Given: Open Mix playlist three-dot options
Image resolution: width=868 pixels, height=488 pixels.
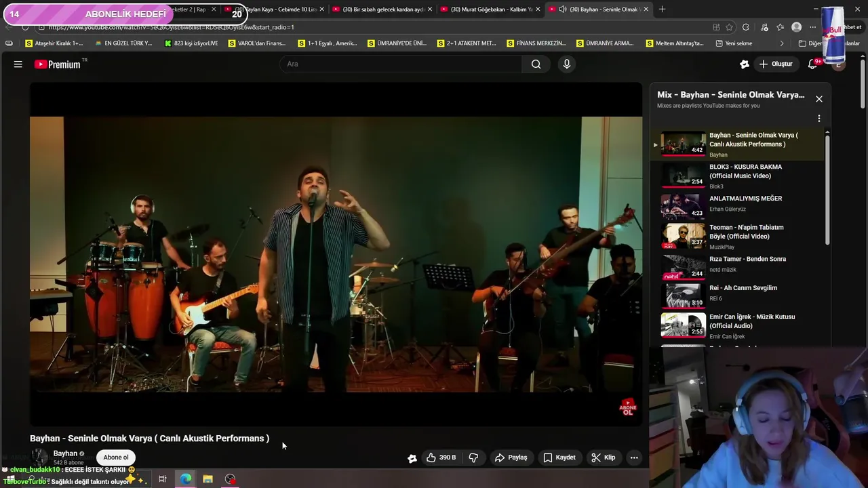Looking at the screenshot, I should tap(819, 119).
